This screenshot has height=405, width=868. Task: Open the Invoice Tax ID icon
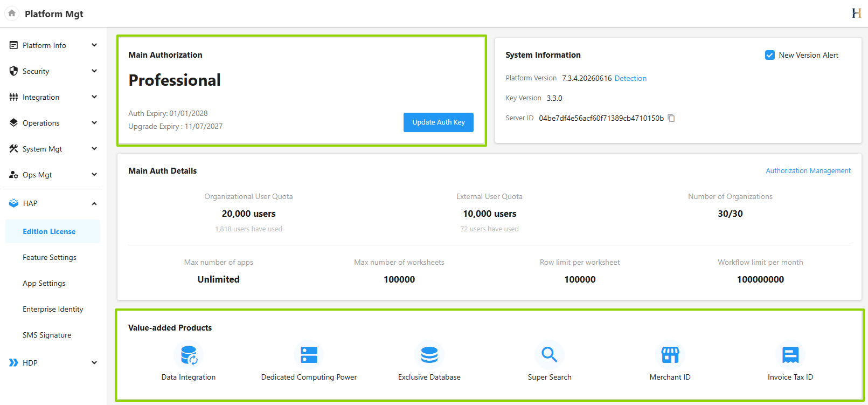tap(790, 355)
